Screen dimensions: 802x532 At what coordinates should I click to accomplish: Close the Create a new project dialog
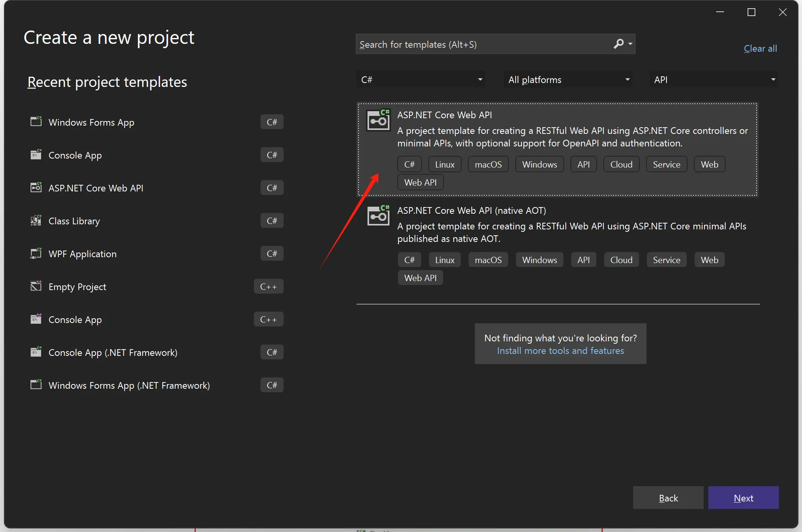point(783,13)
